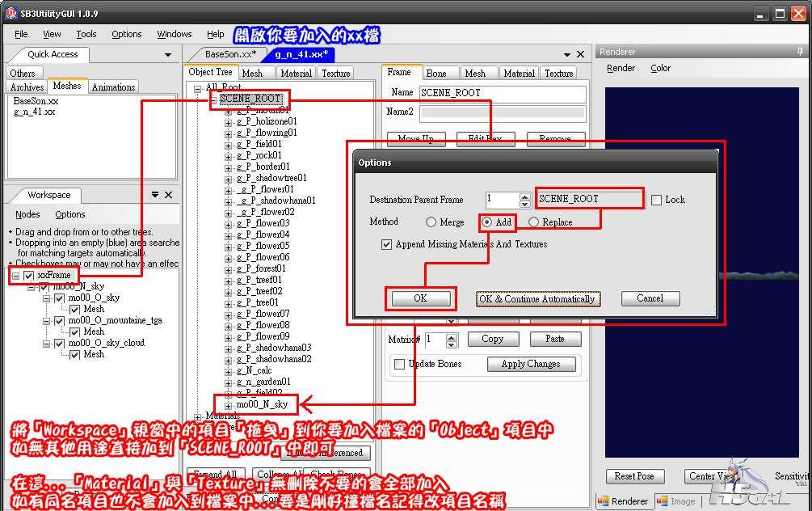Click OK & Continue Automatically button
The image size is (812, 511).
tap(536, 299)
